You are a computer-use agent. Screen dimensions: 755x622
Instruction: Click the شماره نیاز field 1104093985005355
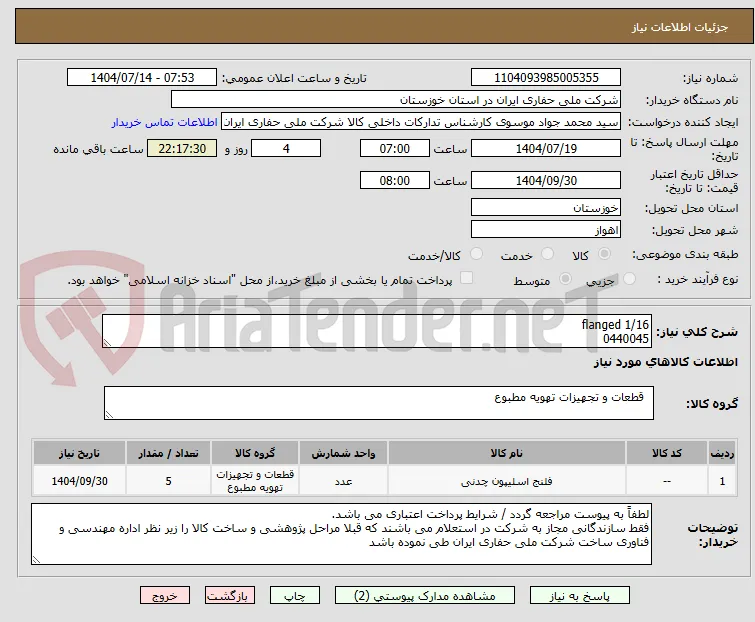(546, 78)
